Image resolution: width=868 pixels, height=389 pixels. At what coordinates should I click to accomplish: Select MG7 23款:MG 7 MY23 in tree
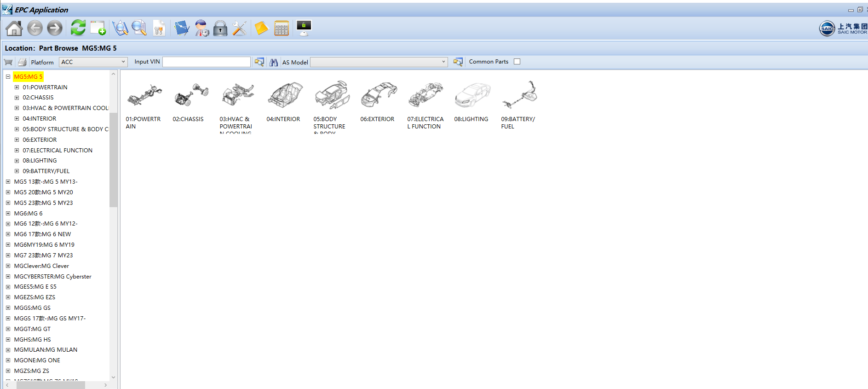pyautogui.click(x=43, y=255)
